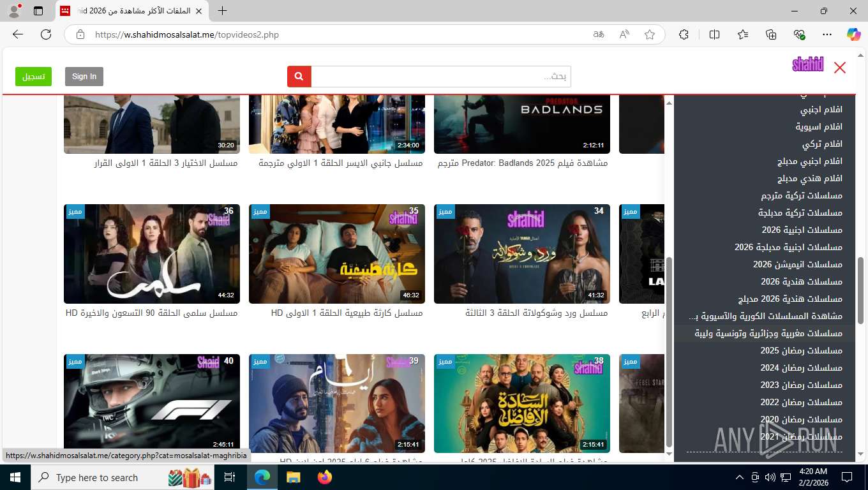The image size is (868, 490).
Task: Open File Explorer from taskbar
Action: [x=293, y=477]
